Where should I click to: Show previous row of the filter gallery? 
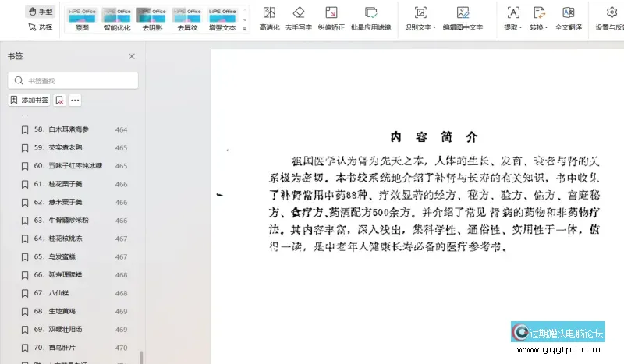245,11
